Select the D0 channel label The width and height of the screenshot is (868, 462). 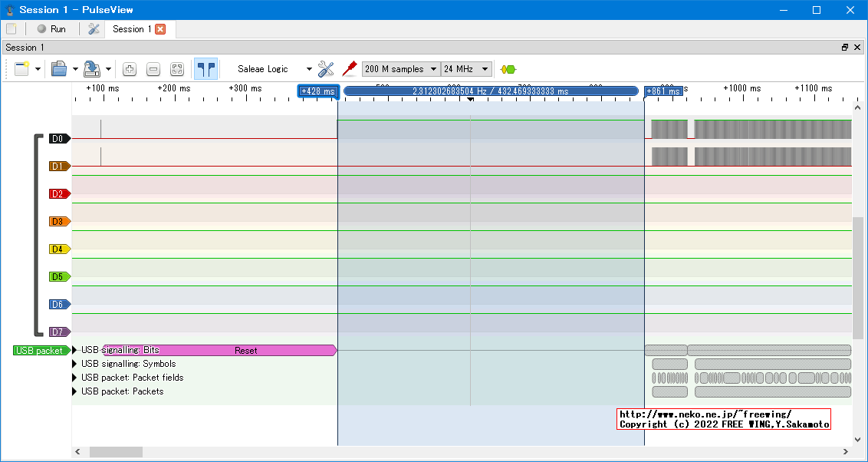pyautogui.click(x=58, y=139)
